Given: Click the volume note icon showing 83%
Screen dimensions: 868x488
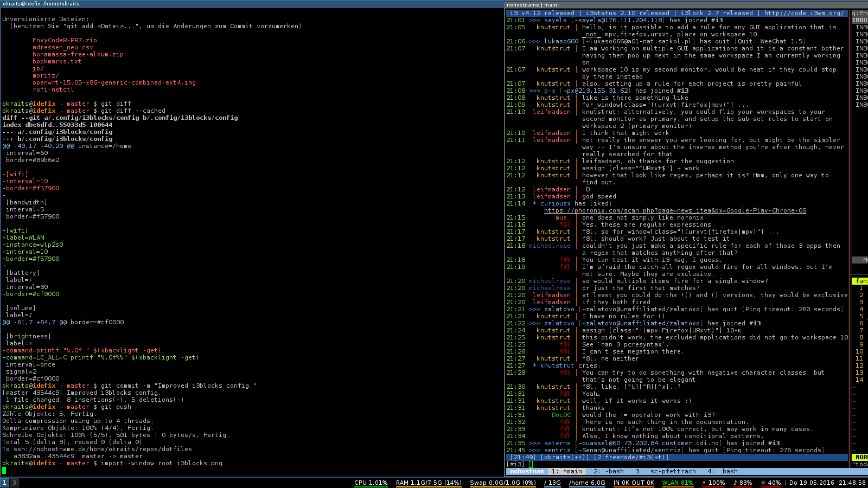Looking at the screenshot, I should (736, 483).
